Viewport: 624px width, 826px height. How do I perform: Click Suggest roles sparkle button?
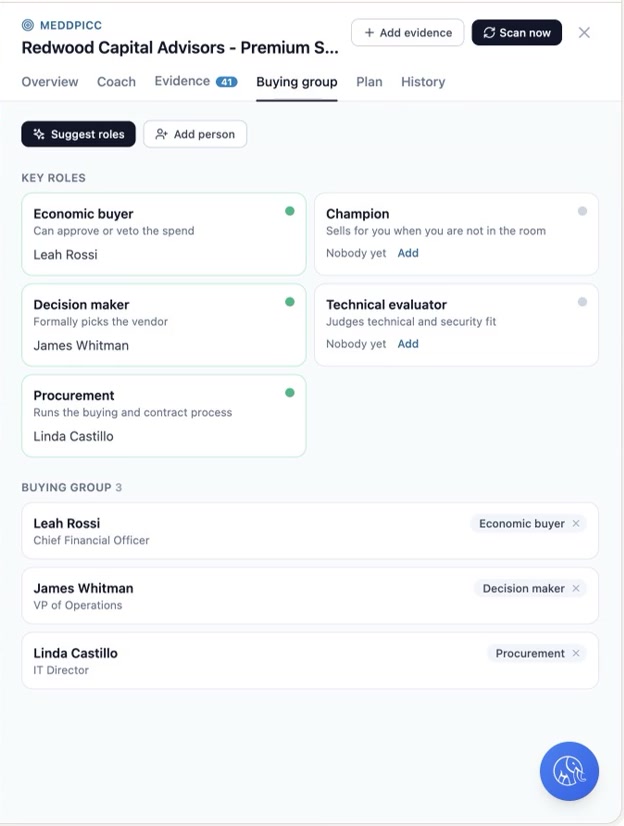pos(78,134)
